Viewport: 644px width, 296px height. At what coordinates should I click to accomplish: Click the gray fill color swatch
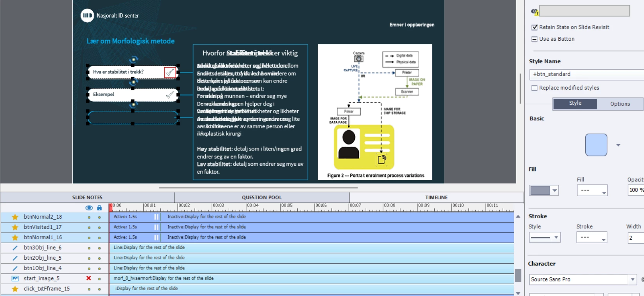[x=540, y=190]
